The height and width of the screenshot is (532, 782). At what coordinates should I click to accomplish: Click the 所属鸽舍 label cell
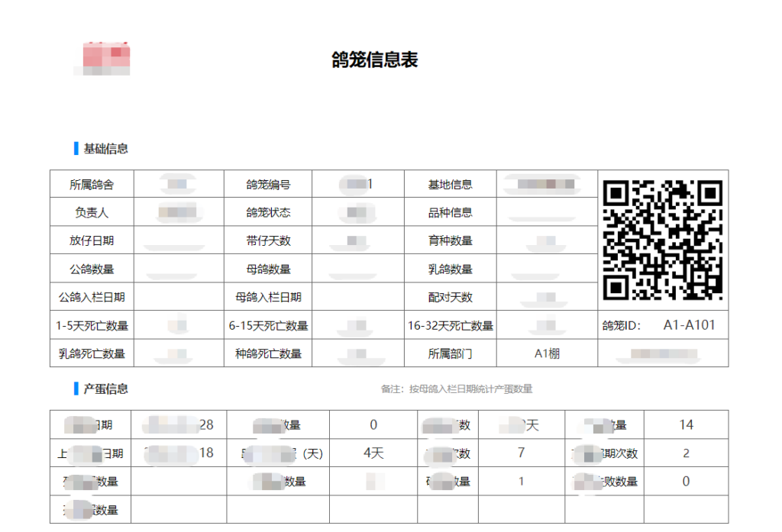(92, 184)
